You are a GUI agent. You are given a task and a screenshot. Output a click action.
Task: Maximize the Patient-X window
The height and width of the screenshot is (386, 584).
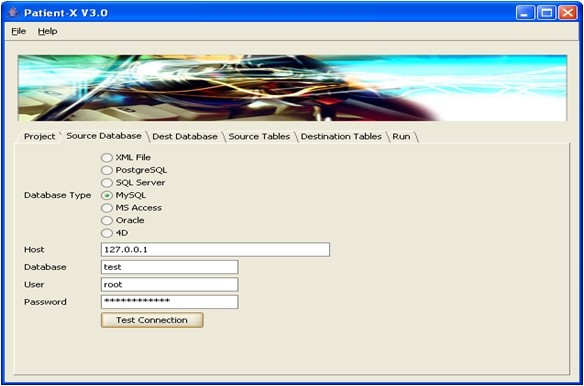click(x=546, y=13)
